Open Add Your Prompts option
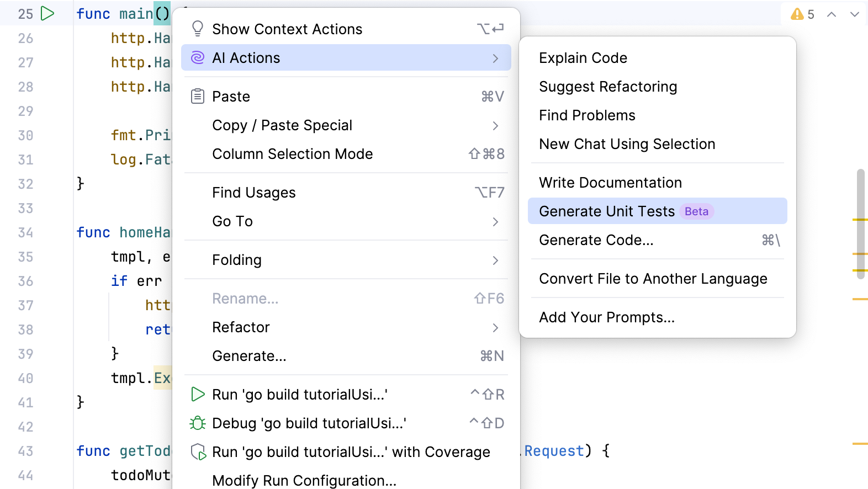The height and width of the screenshot is (489, 868). point(607,317)
